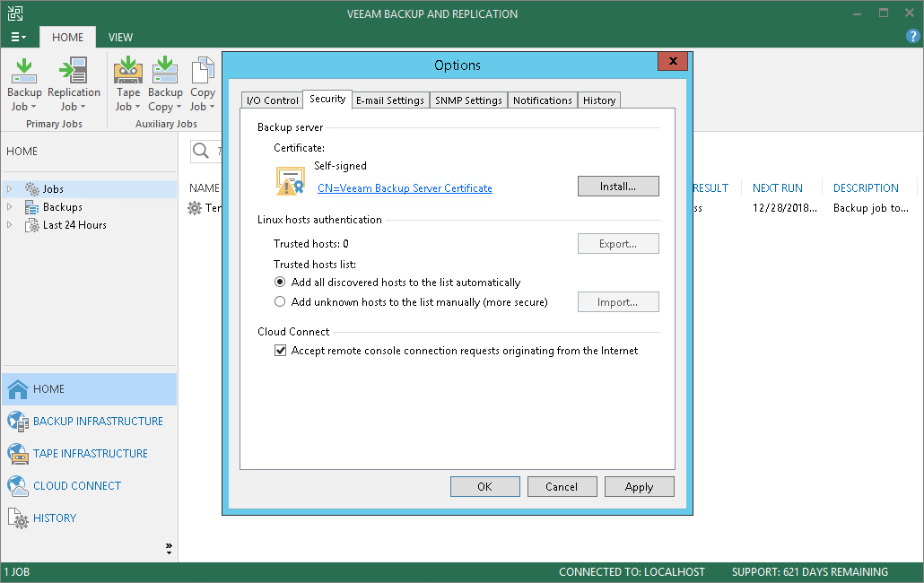Click '1 JOB' in the status bar
Viewport: 924px width, 583px height.
[16, 572]
